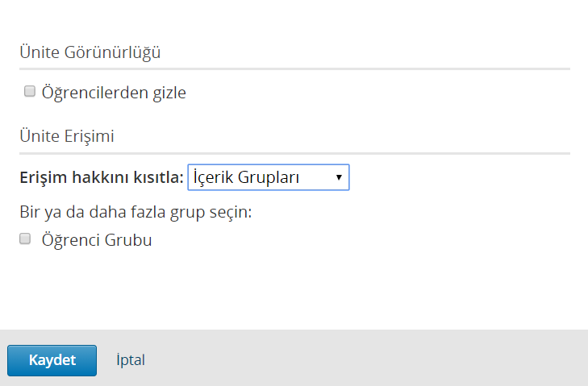Click the Ünite Görünürlüğü section heading
The image size is (588, 386).
click(x=90, y=52)
